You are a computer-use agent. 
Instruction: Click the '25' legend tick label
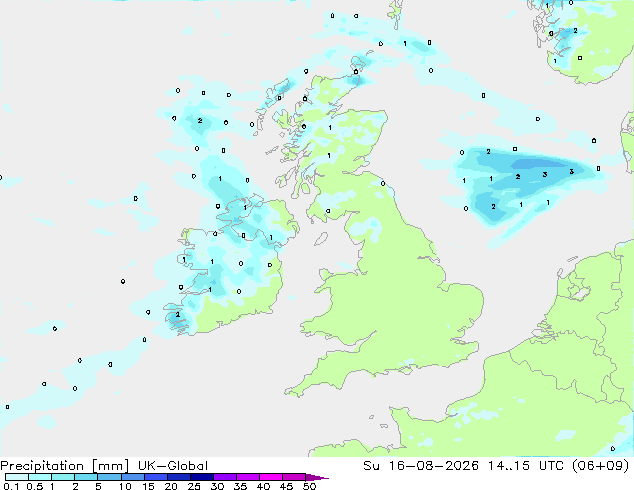[194, 486]
